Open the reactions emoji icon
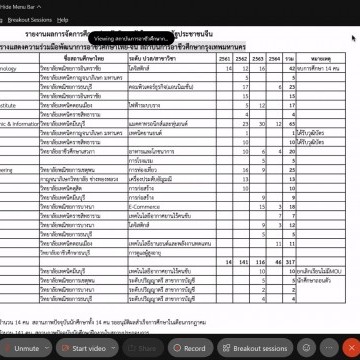This screenshot has height=360, width=360. click(306, 348)
